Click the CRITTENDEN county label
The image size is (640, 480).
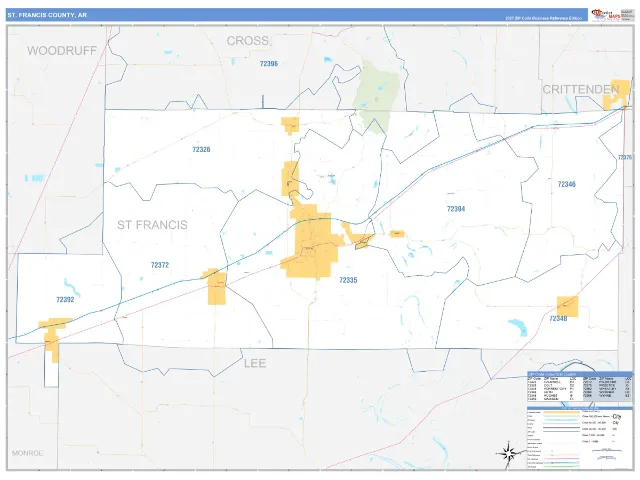point(580,89)
